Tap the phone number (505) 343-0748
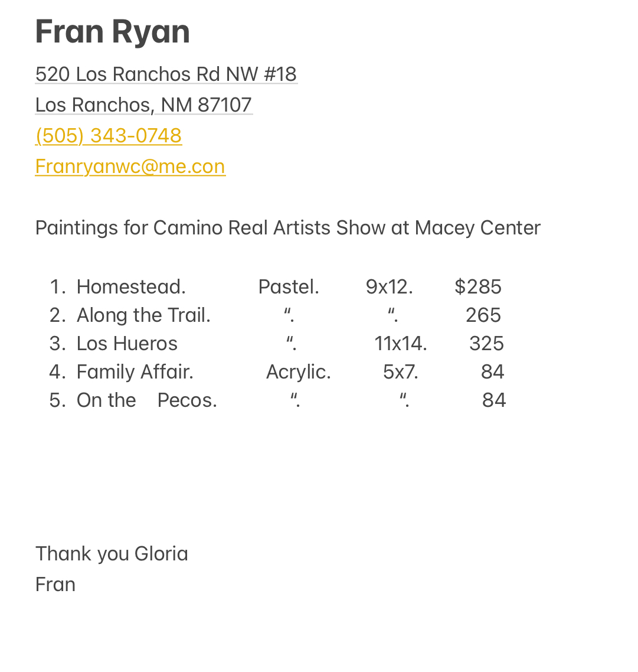This screenshot has width=638, height=672. (x=109, y=136)
